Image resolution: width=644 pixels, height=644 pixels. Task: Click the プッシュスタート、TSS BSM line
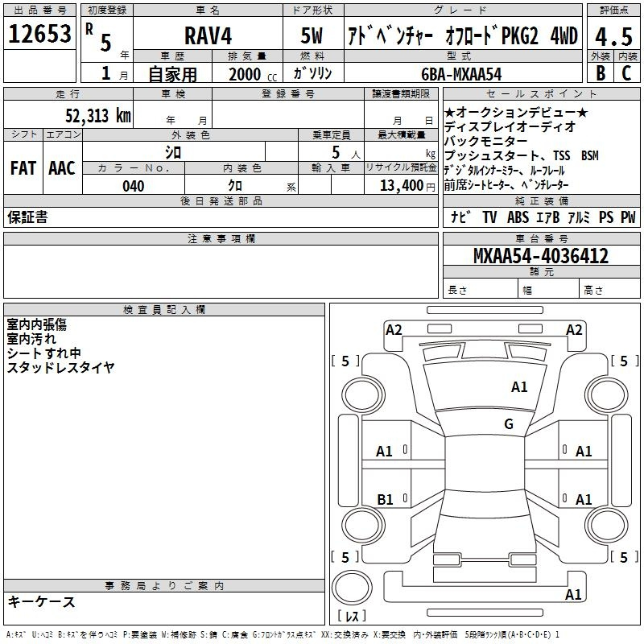522,155
